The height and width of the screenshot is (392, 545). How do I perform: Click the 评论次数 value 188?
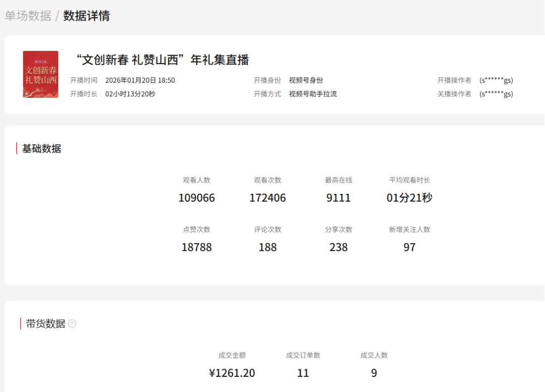click(267, 247)
